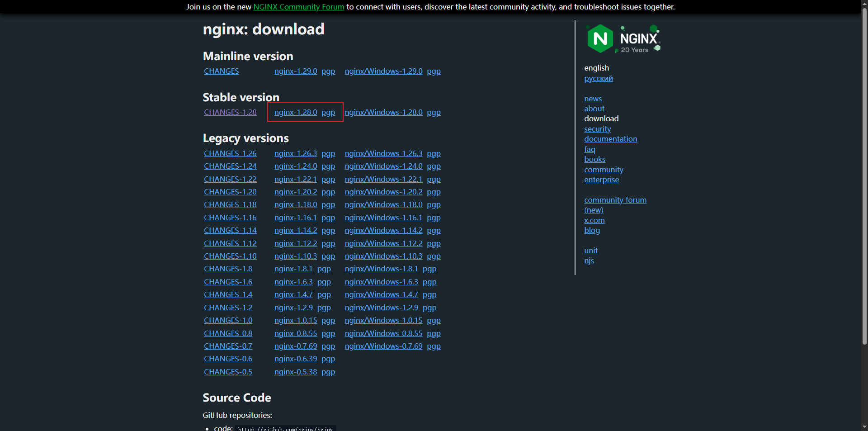This screenshot has height=431, width=868.
Task: Open CHANGES-1.8 changelog
Action: pos(228,269)
